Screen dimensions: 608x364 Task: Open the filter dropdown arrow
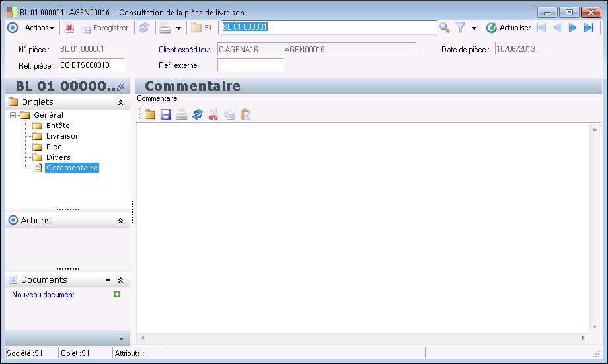pos(474,28)
